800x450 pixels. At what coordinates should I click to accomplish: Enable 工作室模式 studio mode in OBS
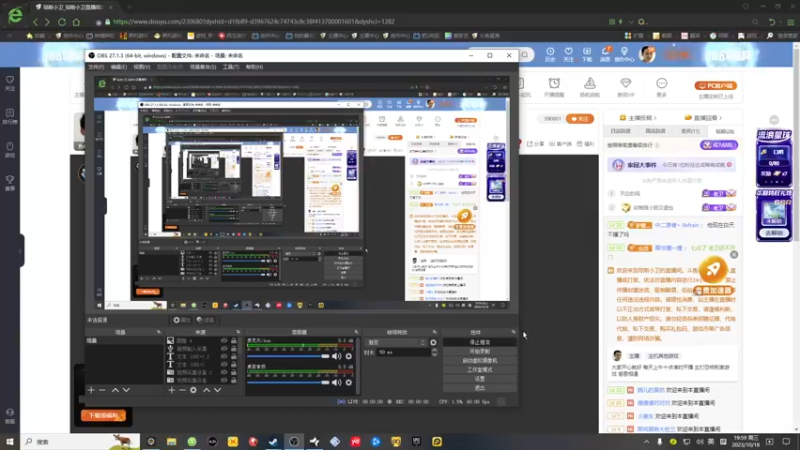[480, 370]
